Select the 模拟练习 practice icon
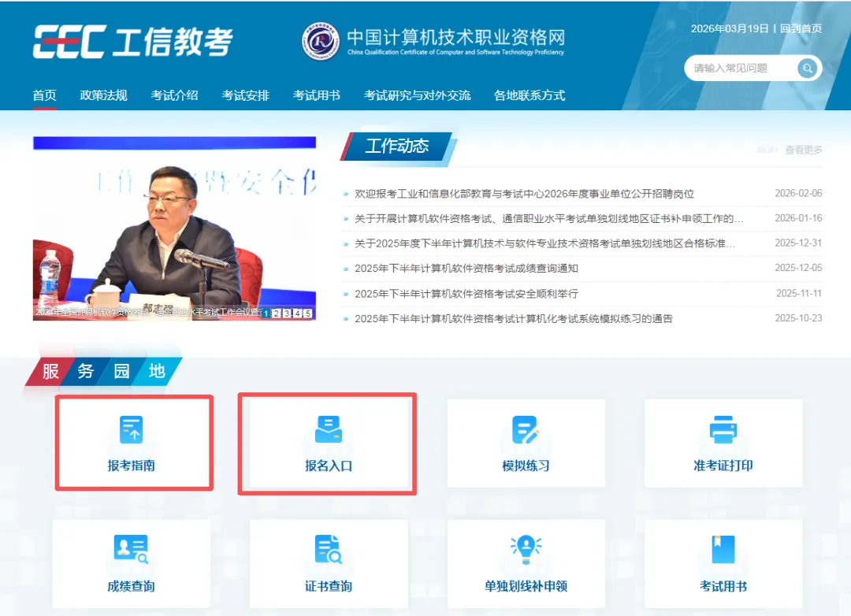The image size is (851, 616). point(526,442)
